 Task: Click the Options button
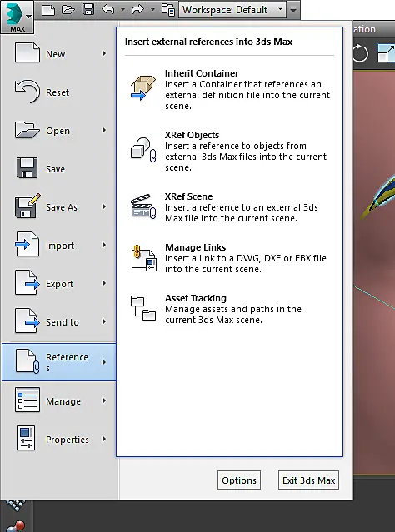click(239, 480)
